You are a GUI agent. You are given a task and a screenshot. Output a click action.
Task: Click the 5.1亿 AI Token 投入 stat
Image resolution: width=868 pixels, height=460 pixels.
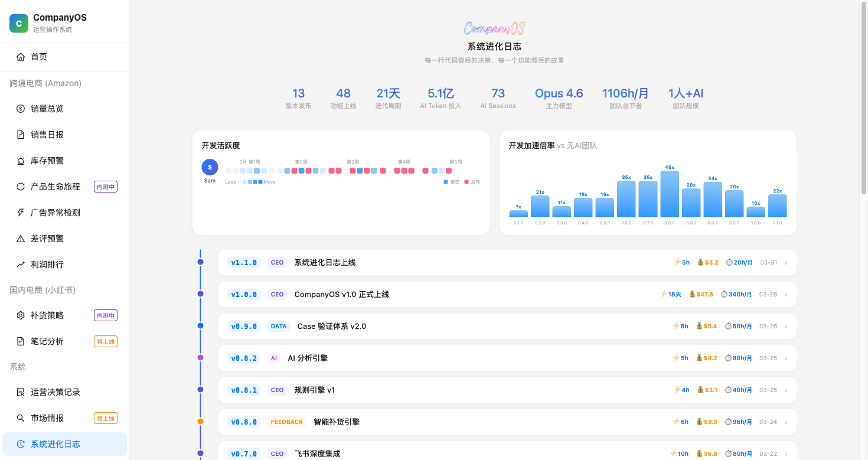(x=440, y=98)
